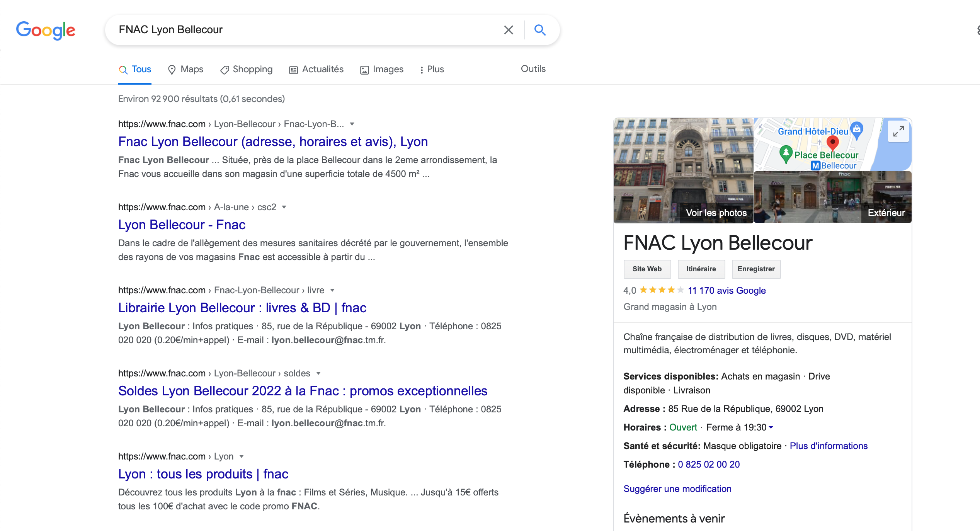
Task: Click the star rating icons
Action: coord(662,290)
